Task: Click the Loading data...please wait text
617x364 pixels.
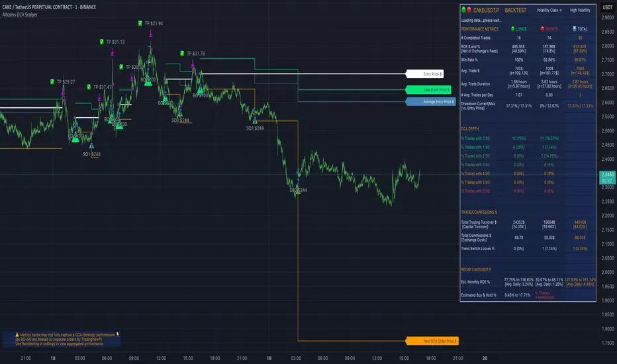Action: pos(481,20)
